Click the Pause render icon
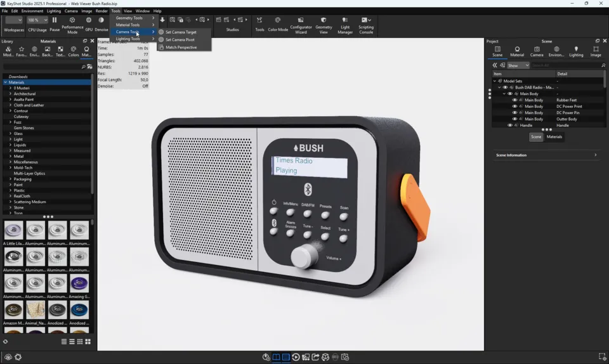This screenshot has width=609, height=364. pos(55,20)
